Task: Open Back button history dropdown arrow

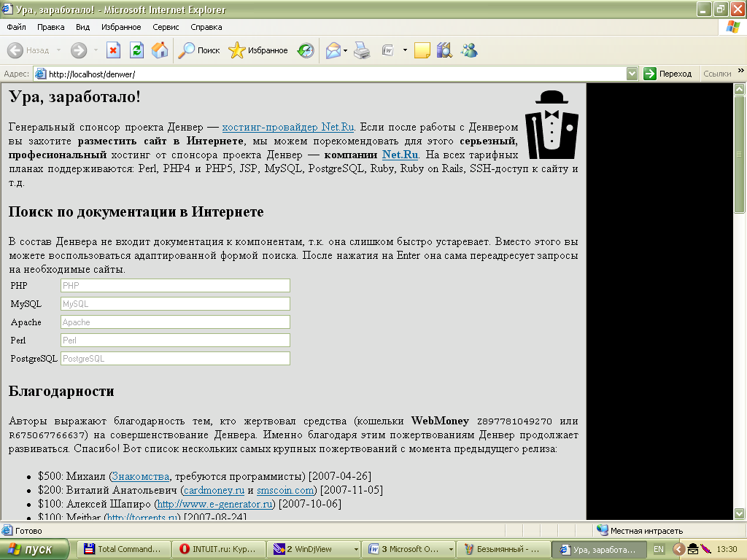Action: 58,50
